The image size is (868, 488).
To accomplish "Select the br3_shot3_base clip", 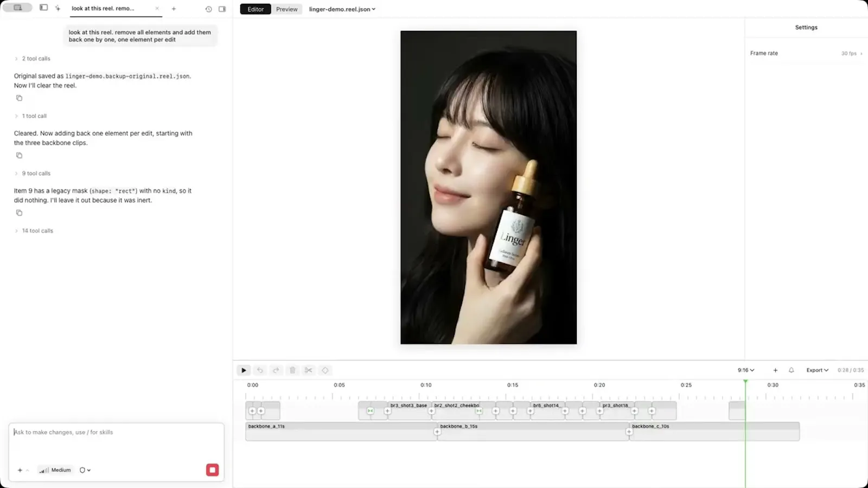I will [410, 410].
